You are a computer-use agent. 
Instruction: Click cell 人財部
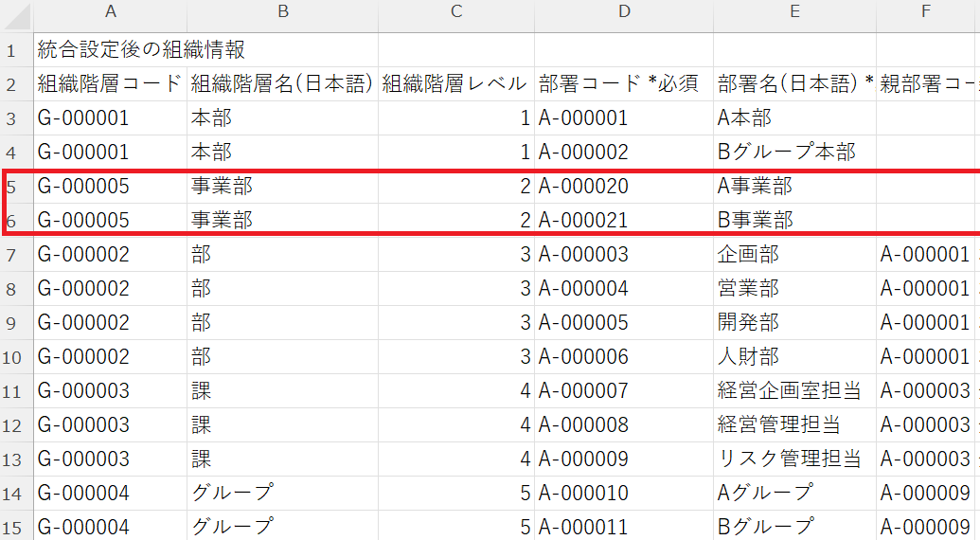pos(794,357)
